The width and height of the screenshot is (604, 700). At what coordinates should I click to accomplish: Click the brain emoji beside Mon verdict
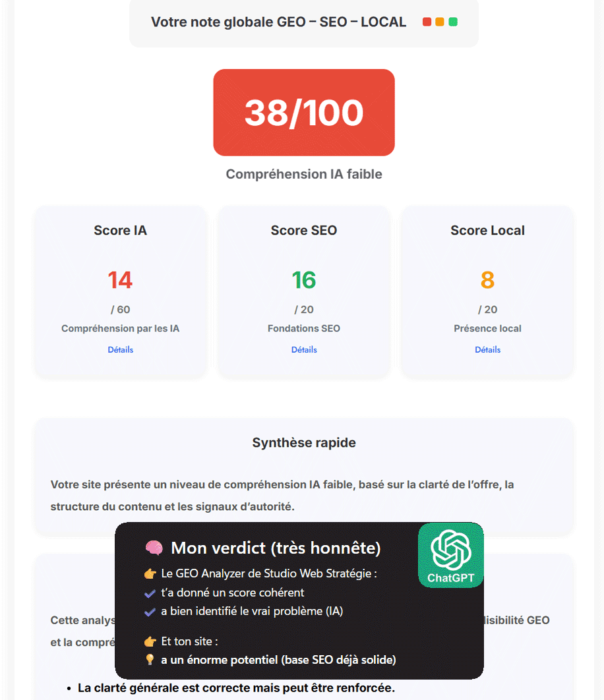pyautogui.click(x=154, y=548)
